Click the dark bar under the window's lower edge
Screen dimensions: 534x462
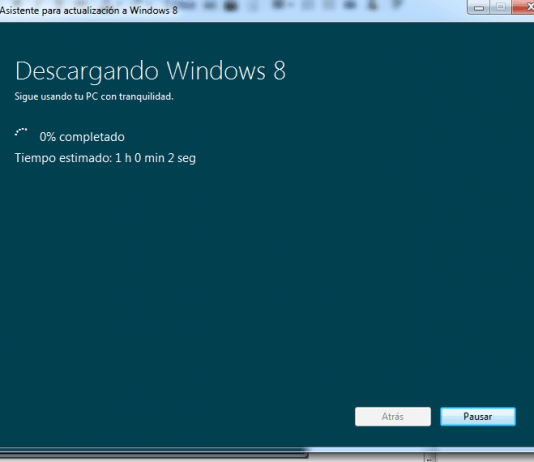coord(153,454)
